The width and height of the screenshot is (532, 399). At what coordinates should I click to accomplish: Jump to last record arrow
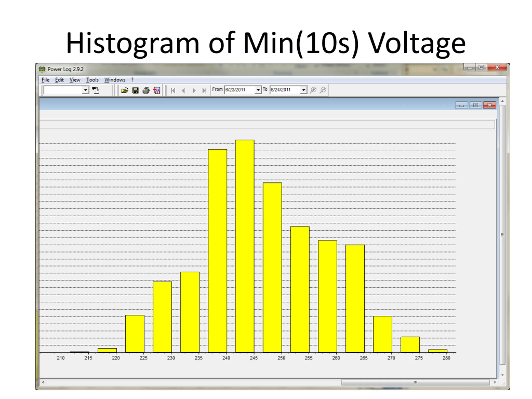click(x=204, y=91)
